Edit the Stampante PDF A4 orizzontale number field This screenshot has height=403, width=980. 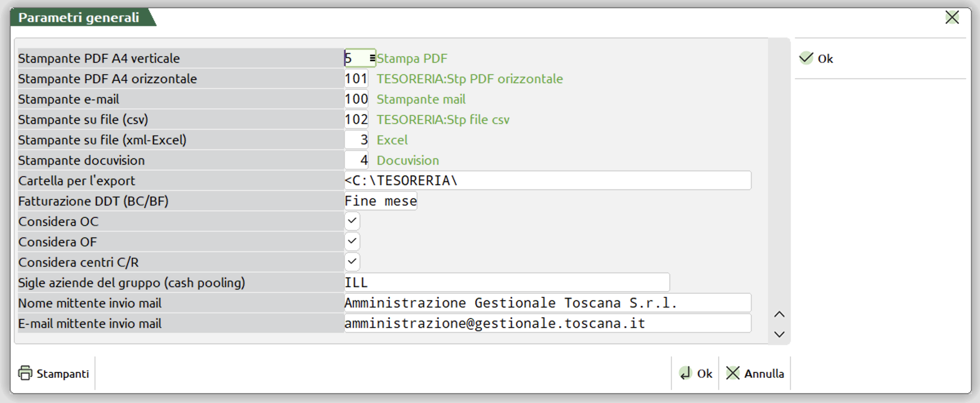[356, 79]
